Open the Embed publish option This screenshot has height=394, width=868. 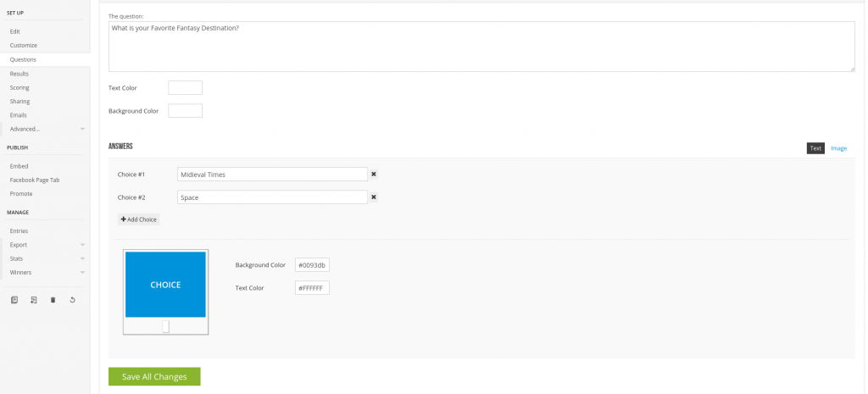[x=19, y=166]
